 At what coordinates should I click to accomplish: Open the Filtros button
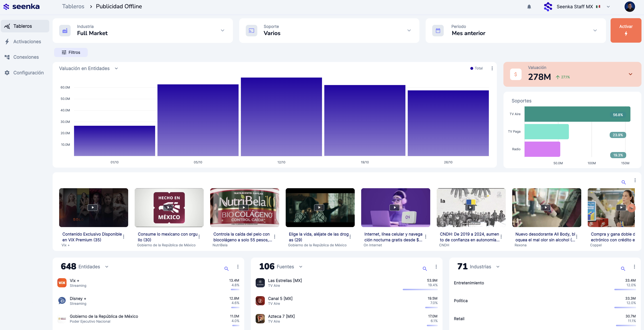tap(71, 52)
